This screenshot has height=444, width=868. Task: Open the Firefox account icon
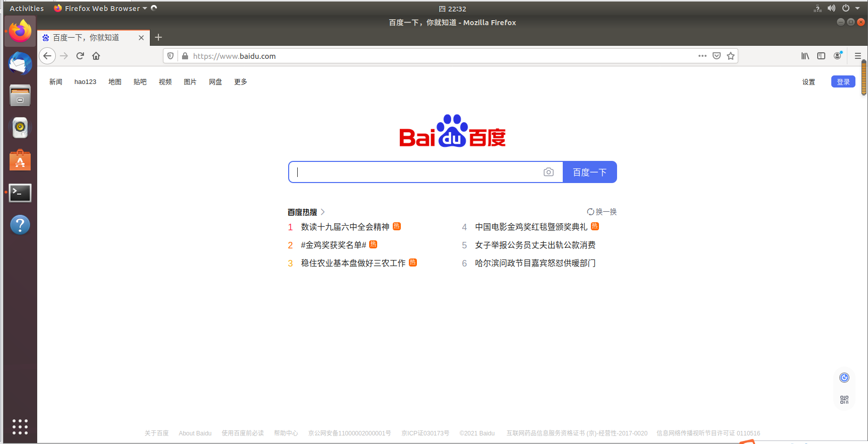[837, 56]
